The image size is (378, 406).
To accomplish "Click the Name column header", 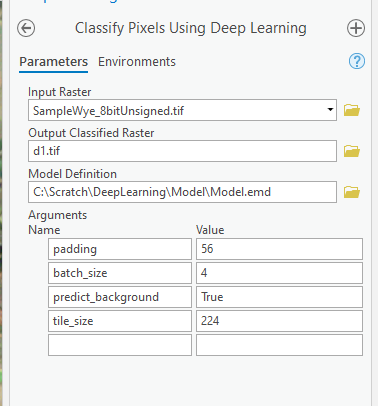I will point(44,230).
